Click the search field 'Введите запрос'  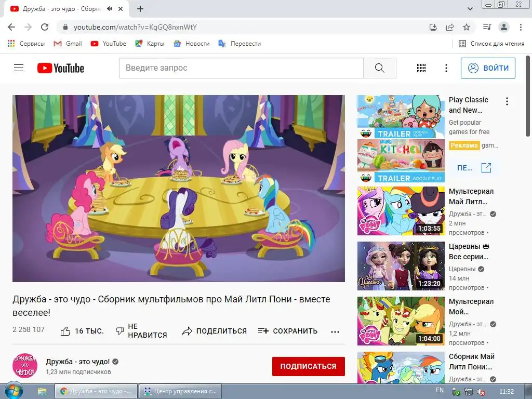(241, 68)
